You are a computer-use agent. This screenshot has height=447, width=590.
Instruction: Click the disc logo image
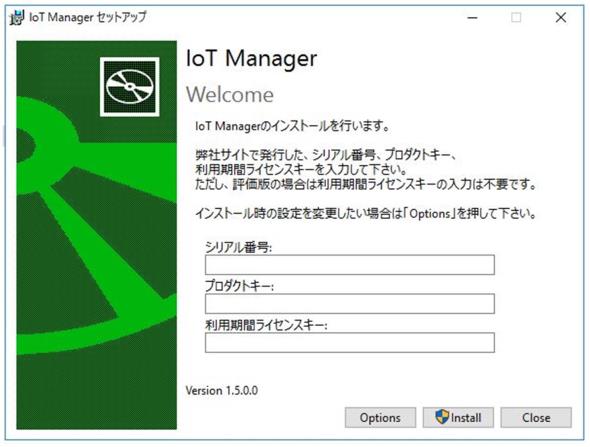(130, 87)
